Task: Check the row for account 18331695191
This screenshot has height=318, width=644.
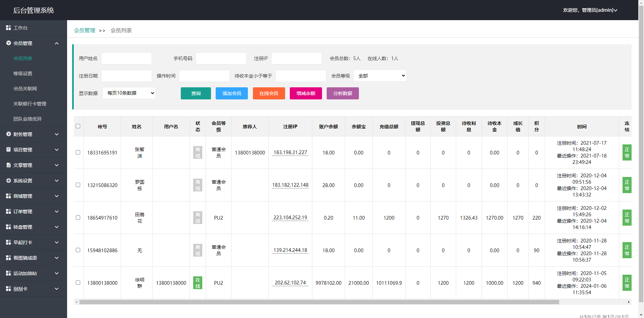Action: [x=78, y=152]
